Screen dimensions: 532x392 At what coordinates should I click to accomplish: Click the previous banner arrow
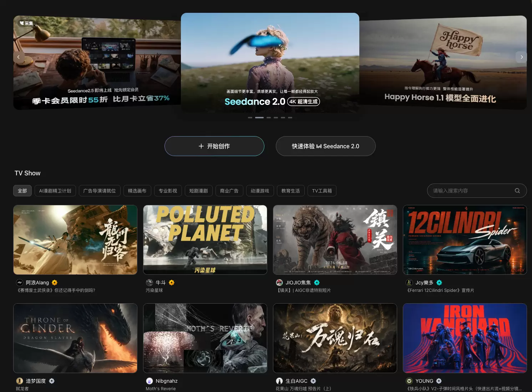(19, 57)
